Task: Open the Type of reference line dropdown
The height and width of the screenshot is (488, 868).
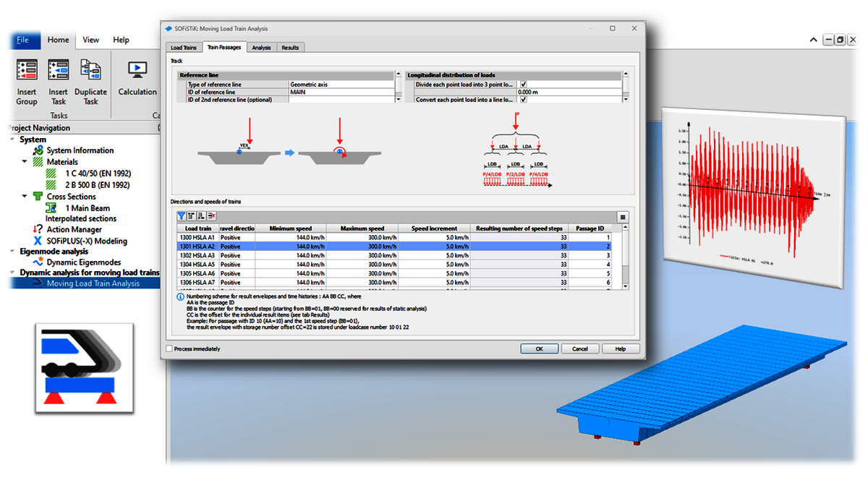Action: pos(340,84)
